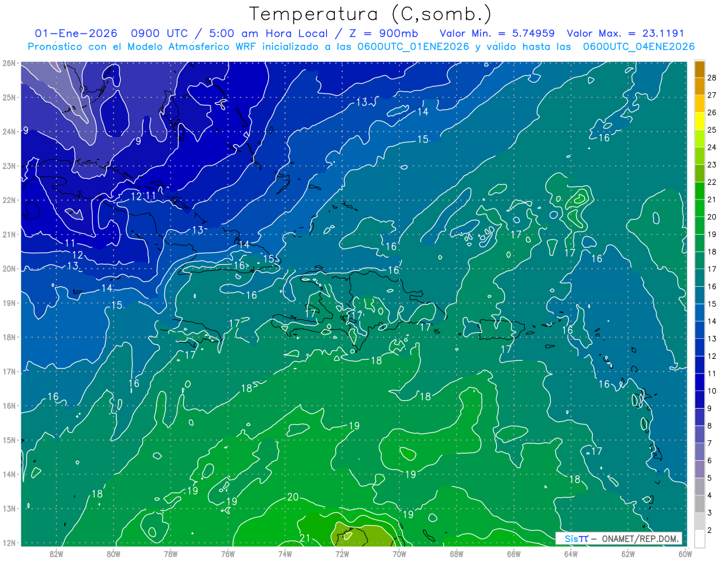Click the orange color band between 27 and 28
The width and height of the screenshot is (728, 562).
coord(699,87)
